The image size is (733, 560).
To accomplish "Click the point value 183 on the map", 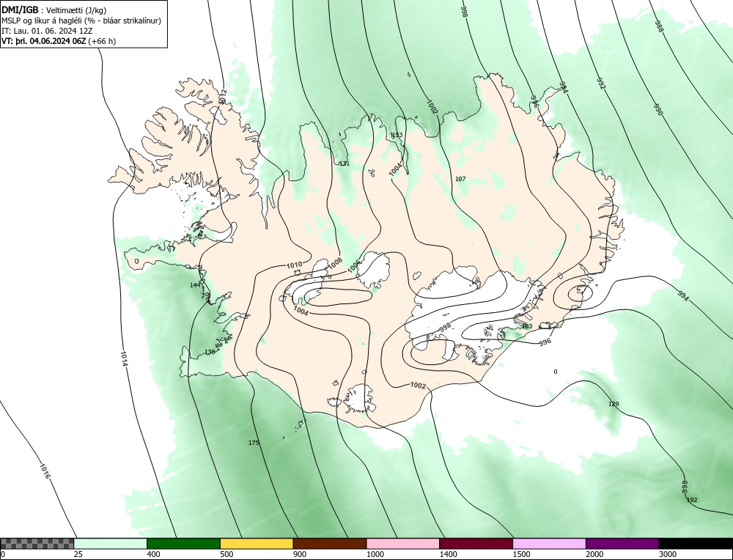I will click(527, 325).
